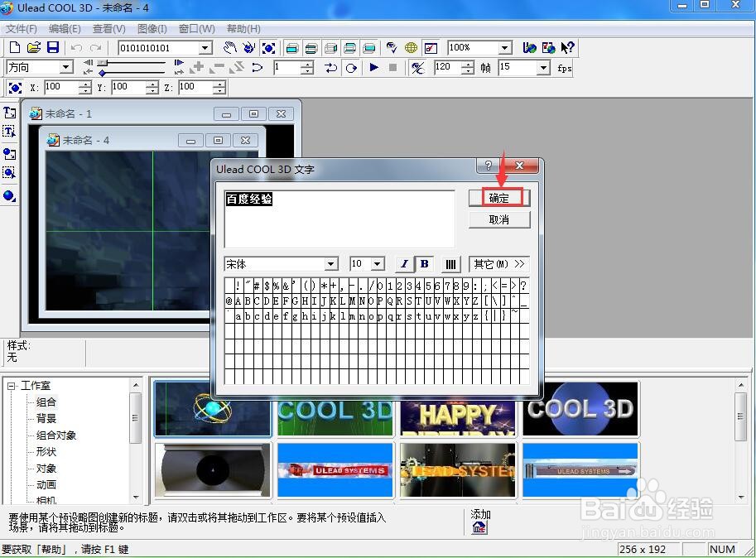This screenshot has width=756, height=558.
Task: Click the Edit graphic tool icon
Action: tap(9, 172)
